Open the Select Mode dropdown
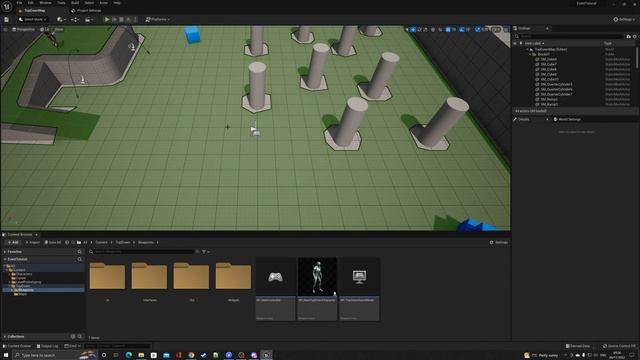Screen dimensions: 640x360 (33, 19)
